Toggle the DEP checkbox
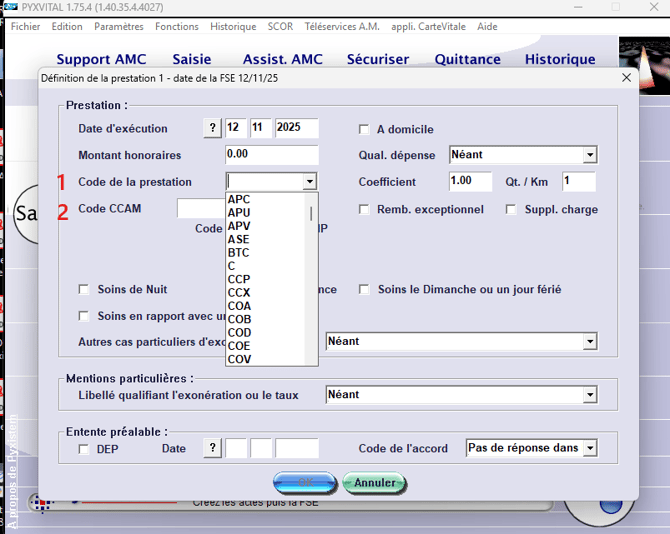The width and height of the screenshot is (670, 534). tap(85, 449)
